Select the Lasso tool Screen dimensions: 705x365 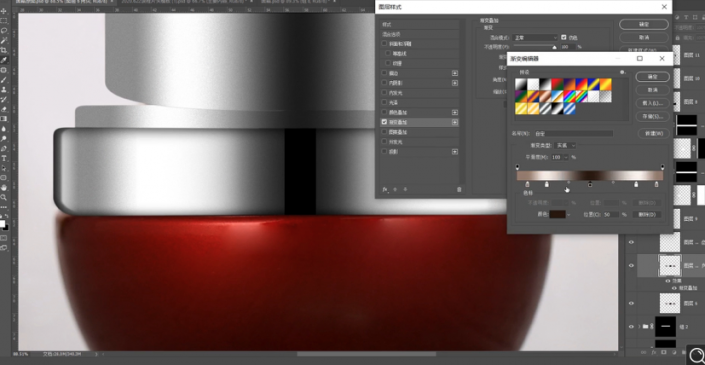point(4,31)
